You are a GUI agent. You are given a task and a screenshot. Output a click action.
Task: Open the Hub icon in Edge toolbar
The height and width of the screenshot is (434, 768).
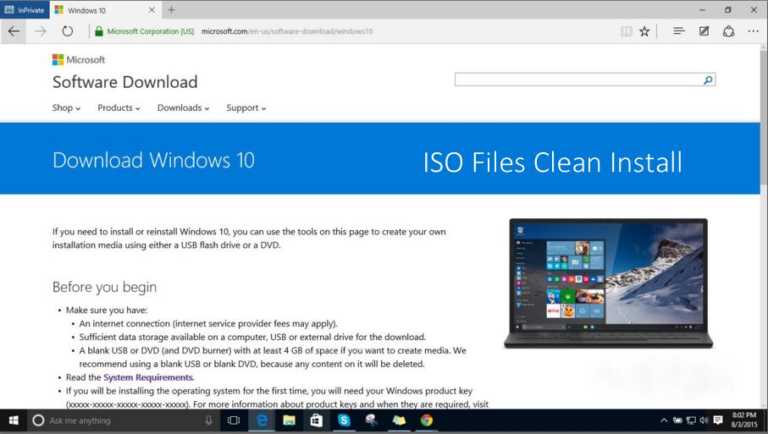[678, 31]
